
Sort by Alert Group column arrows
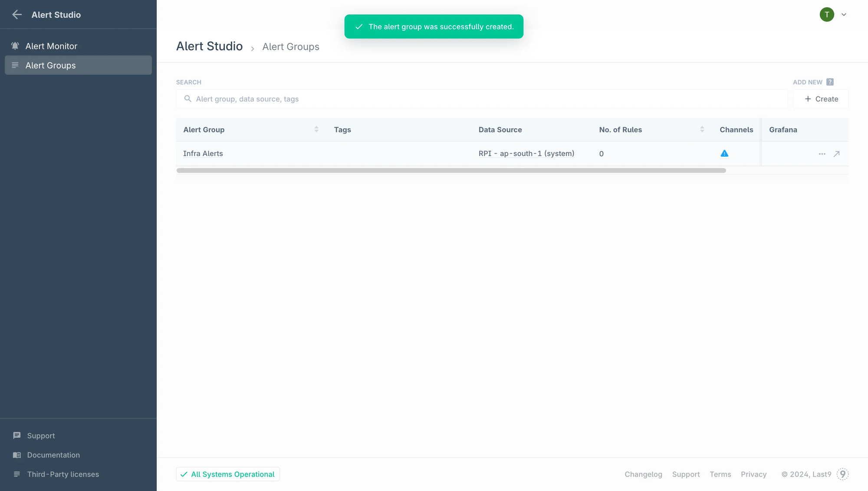click(316, 129)
